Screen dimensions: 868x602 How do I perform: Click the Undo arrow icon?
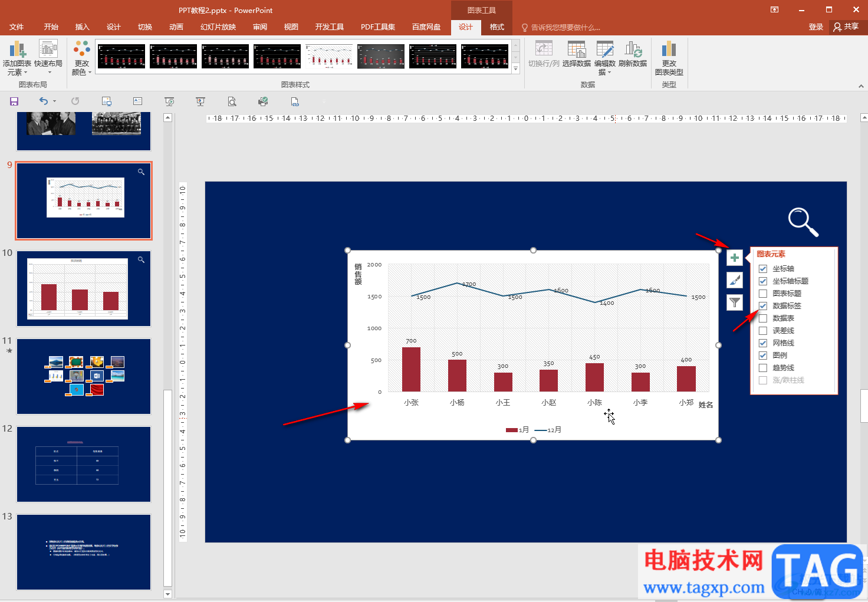click(x=43, y=101)
